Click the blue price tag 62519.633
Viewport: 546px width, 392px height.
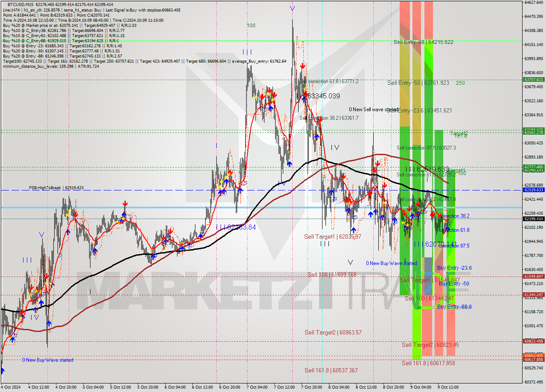pyautogui.click(x=533, y=190)
